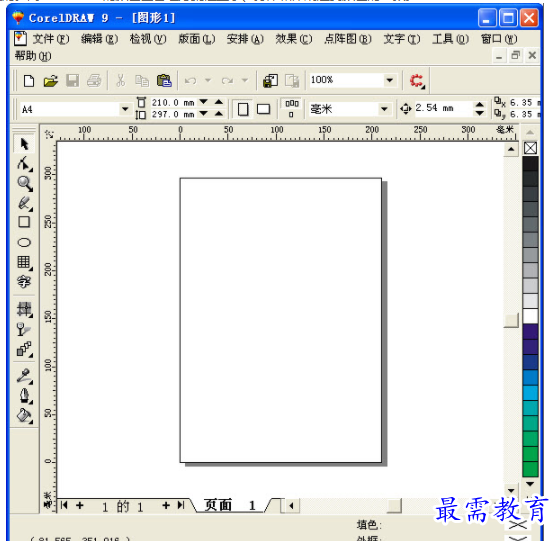Increase the 297.0 mm page height
Image resolution: width=557 pixels, height=541 pixels.
click(x=219, y=114)
